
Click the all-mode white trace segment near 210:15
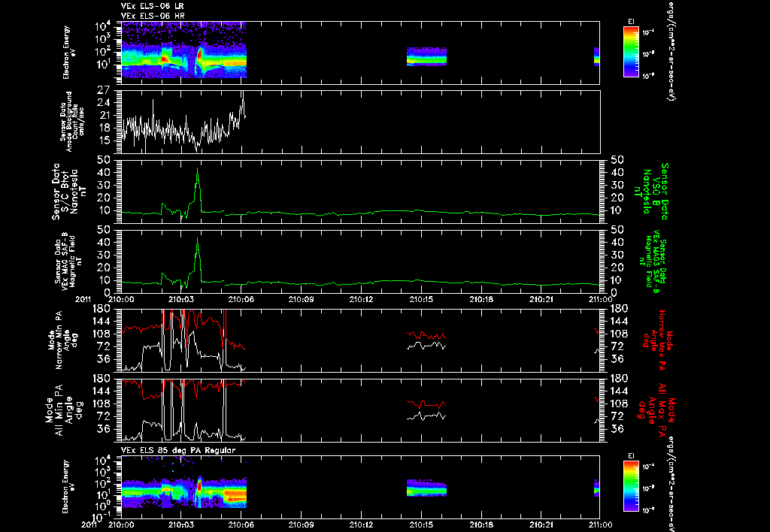click(426, 416)
